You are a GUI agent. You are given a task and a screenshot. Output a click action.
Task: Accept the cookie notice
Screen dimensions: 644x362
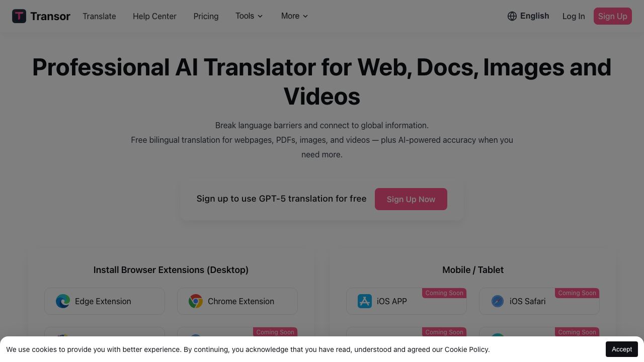tap(622, 349)
